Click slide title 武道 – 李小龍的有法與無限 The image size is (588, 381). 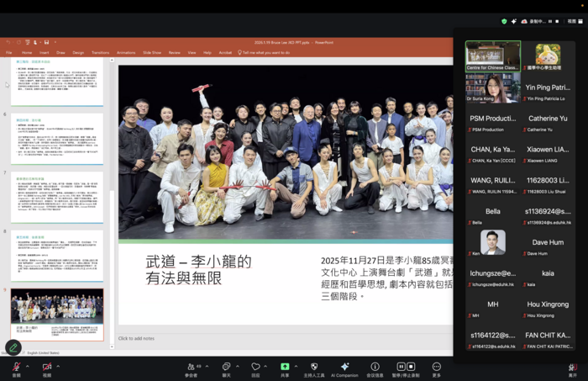pyautogui.click(x=198, y=269)
